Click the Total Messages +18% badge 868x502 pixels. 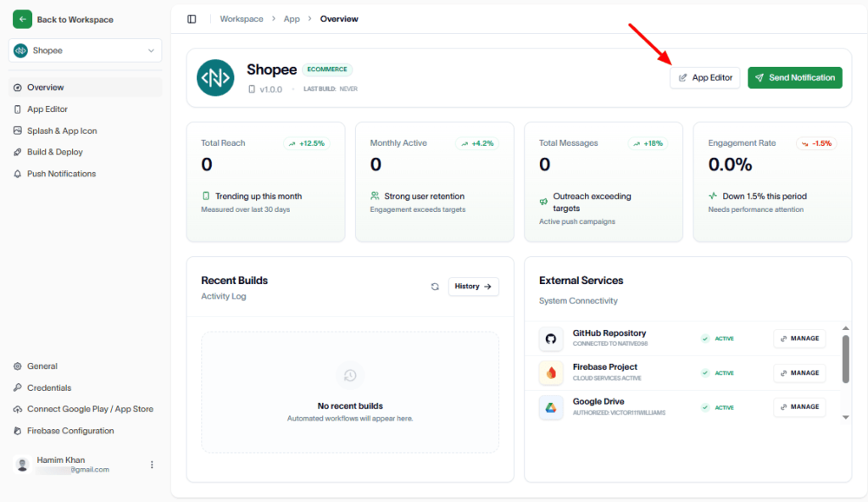pyautogui.click(x=648, y=143)
